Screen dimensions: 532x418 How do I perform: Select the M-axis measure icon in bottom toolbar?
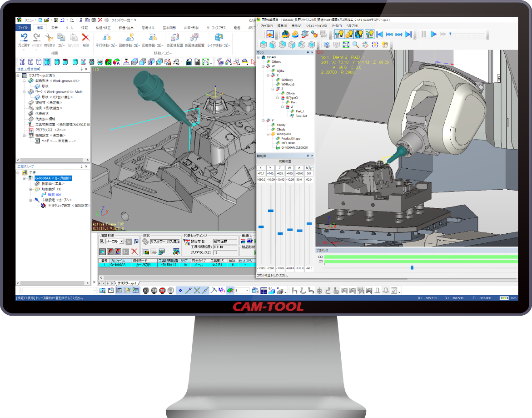(221, 290)
